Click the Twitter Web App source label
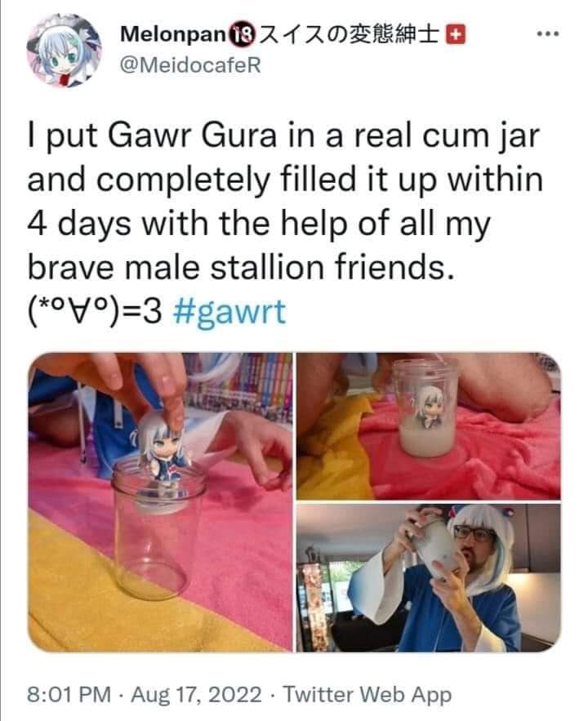The height and width of the screenshot is (721, 588). [x=367, y=694]
